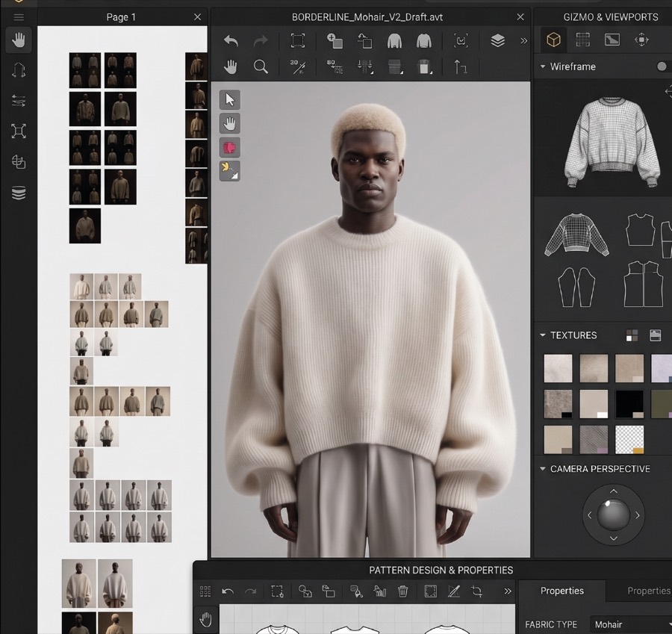Show more top toolbar tools via chevrons
672x634 pixels.
[x=523, y=41]
